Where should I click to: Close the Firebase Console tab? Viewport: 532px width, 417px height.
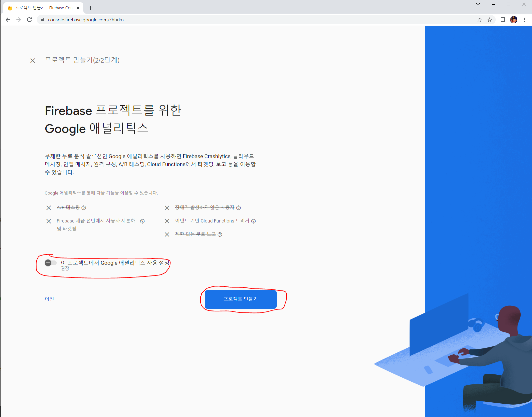click(78, 8)
